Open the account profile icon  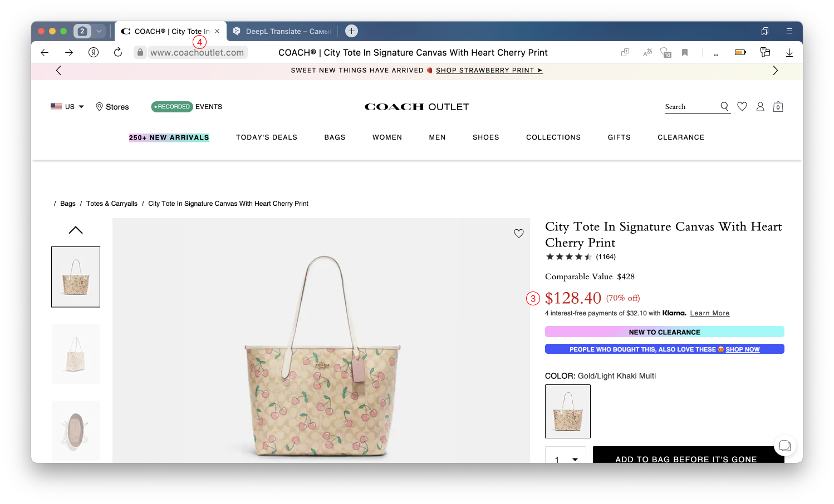pos(760,107)
